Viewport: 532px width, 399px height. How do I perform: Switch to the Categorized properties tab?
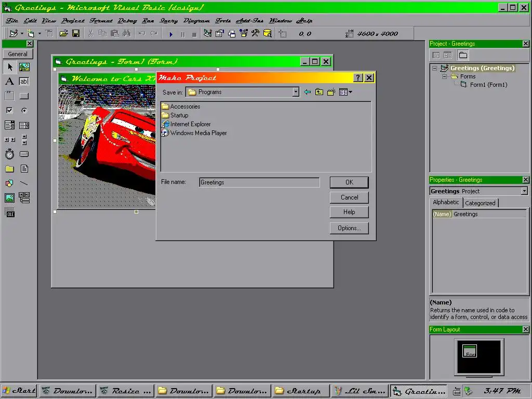click(480, 203)
